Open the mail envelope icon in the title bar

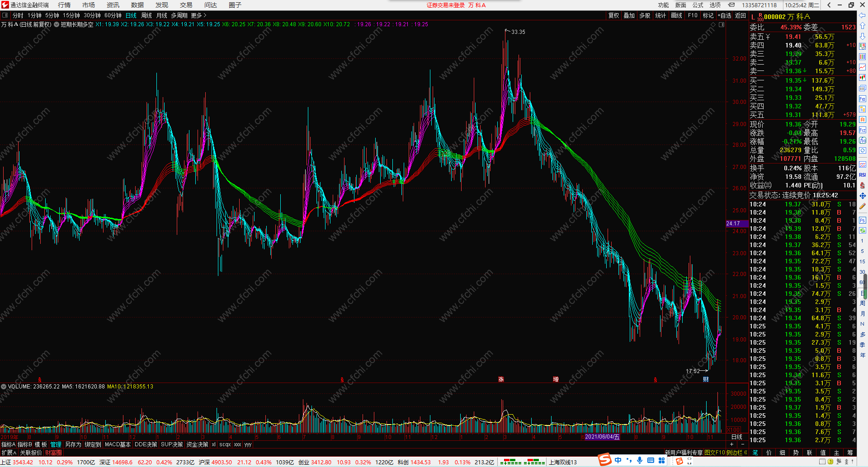click(731, 5)
